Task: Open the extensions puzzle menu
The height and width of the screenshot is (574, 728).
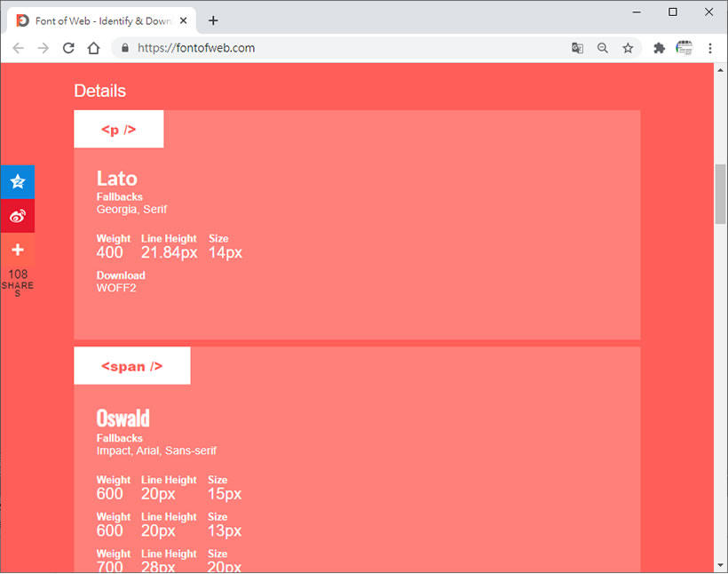Action: click(x=659, y=48)
